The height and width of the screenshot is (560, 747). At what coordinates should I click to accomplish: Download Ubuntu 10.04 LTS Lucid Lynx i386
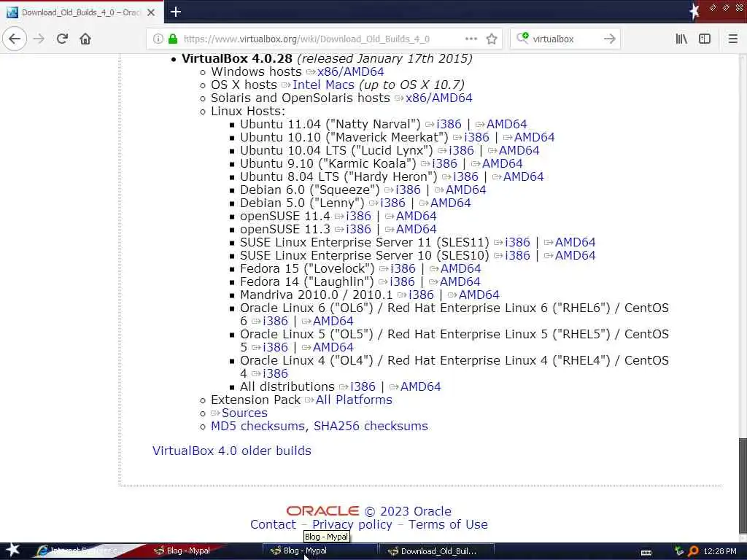pos(461,150)
